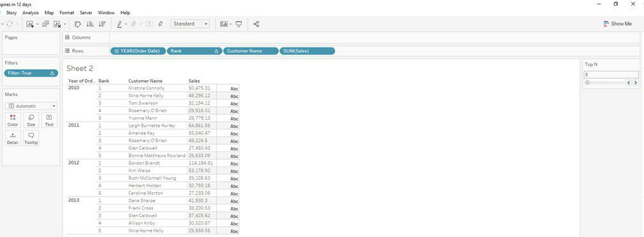Screen dimensions: 644x237
Task: Open the Help menu
Action: click(x=125, y=13)
